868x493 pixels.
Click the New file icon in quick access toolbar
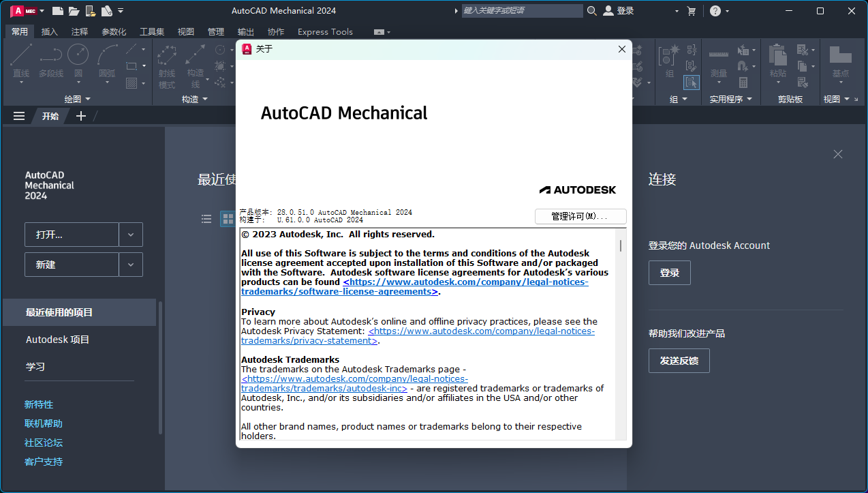[58, 11]
